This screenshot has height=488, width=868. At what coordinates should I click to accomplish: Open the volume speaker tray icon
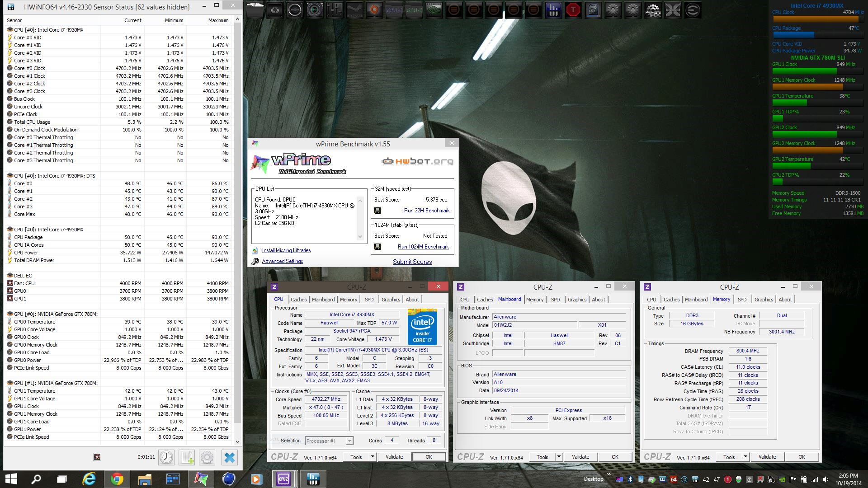tap(826, 479)
